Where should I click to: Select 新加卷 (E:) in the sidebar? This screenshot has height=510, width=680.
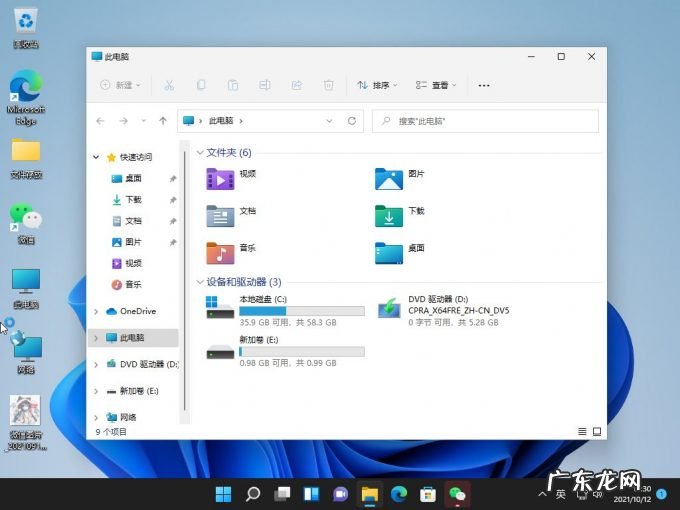pyautogui.click(x=139, y=391)
